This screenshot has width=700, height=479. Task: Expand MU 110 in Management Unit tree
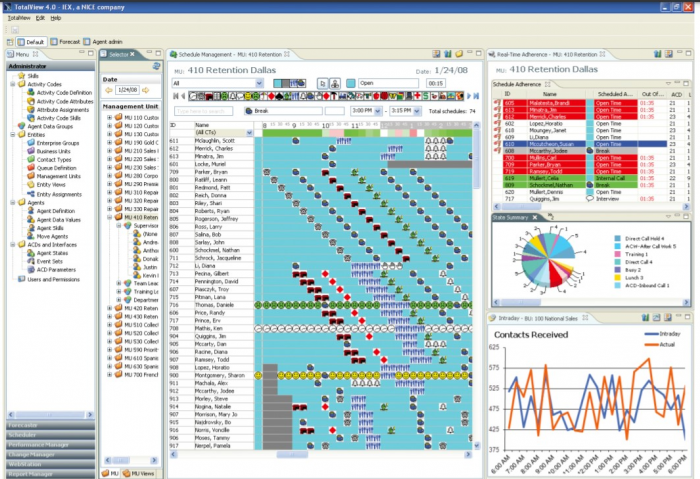click(x=109, y=118)
